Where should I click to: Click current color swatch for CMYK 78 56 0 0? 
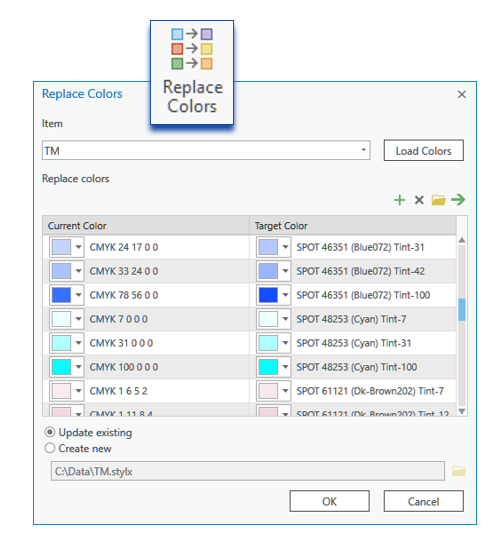[x=61, y=295]
